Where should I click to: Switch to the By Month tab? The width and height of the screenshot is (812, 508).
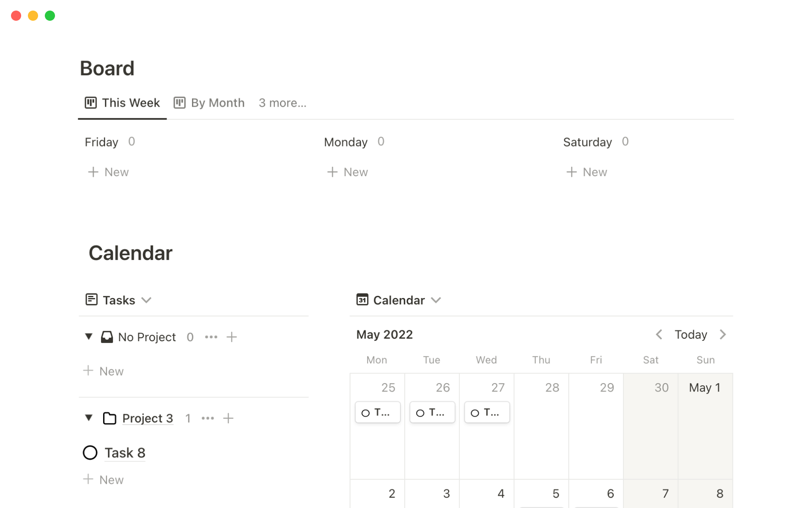click(x=209, y=103)
